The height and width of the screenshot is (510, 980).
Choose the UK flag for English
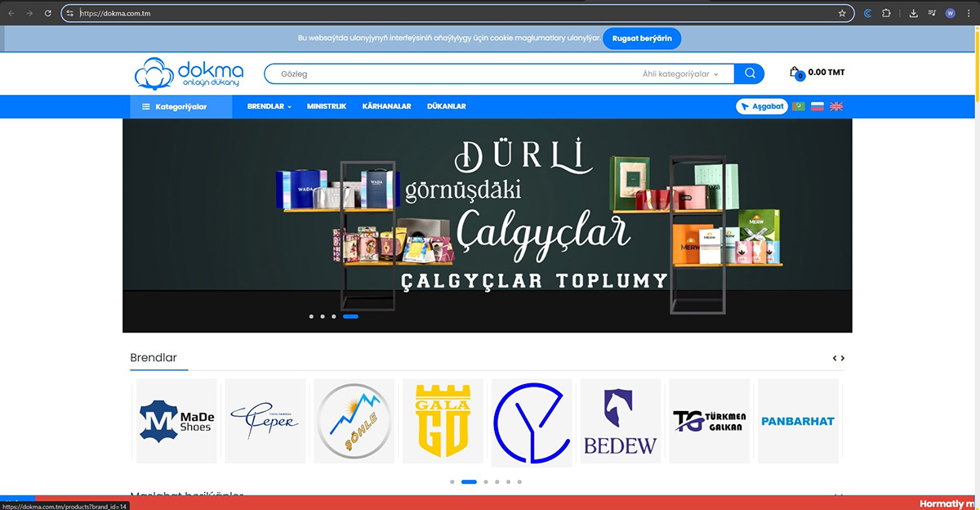click(836, 106)
